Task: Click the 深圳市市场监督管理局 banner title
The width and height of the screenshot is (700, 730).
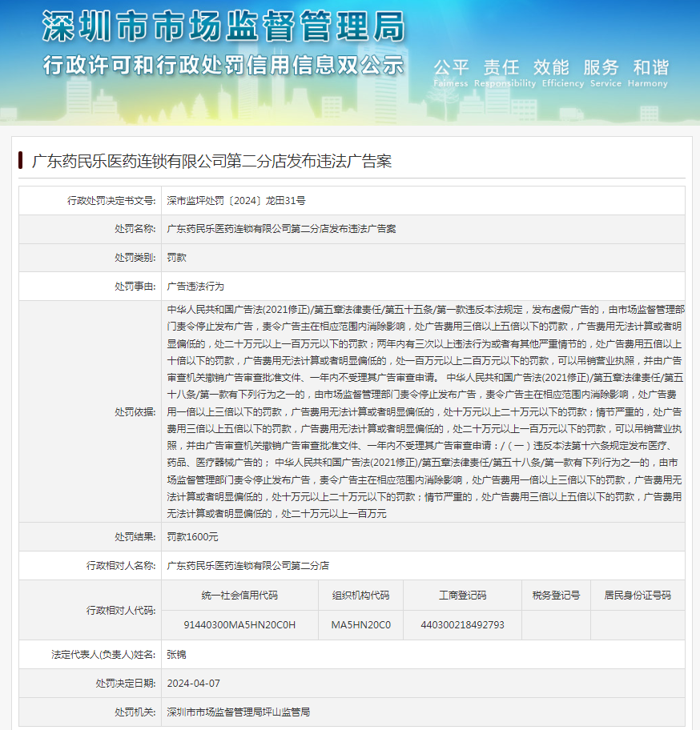Action: [x=223, y=26]
